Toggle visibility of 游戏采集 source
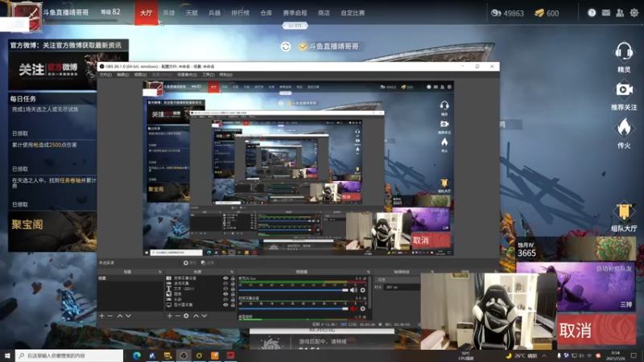Viewport: 644px width, 362px height. coord(225,283)
